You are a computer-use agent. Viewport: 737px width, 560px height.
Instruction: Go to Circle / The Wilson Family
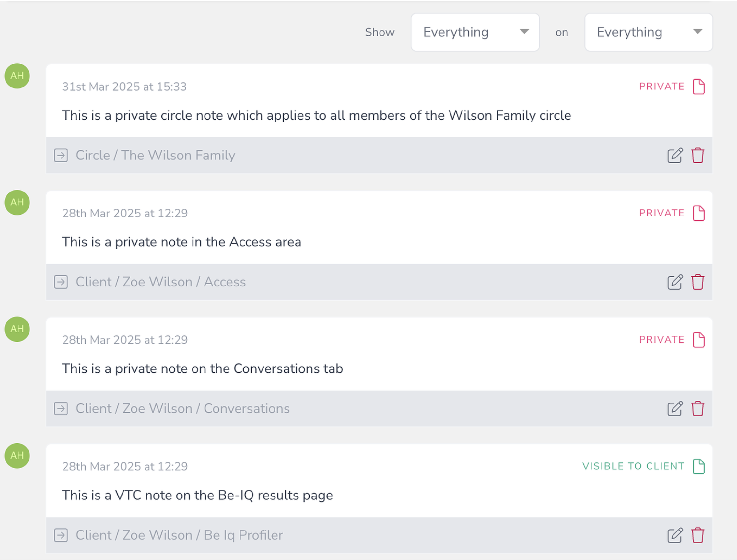click(x=155, y=155)
